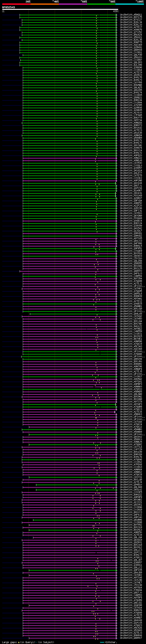
Task: Click the orange ~40% identity legend segment
Action: click(45, 4)
